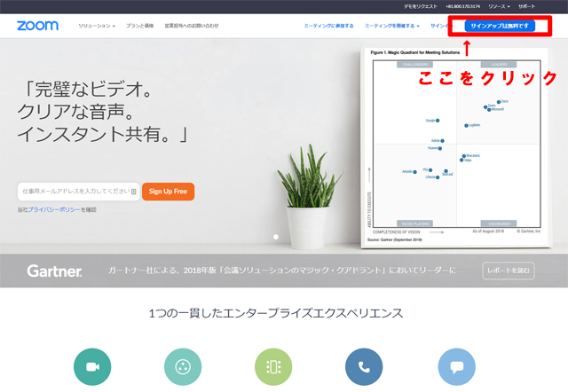568x392 pixels.
Task: Click the blue サインアップは無料です button
Action: [500, 26]
